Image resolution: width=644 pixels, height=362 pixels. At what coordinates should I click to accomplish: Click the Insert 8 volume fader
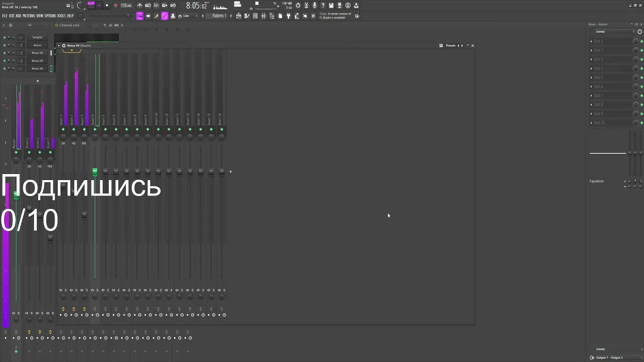click(x=137, y=172)
